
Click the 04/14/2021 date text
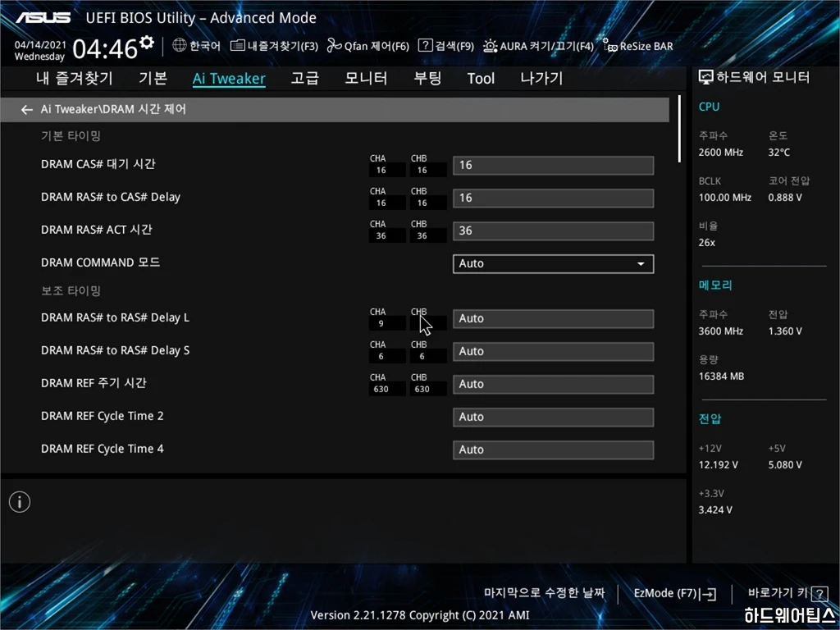[40, 45]
